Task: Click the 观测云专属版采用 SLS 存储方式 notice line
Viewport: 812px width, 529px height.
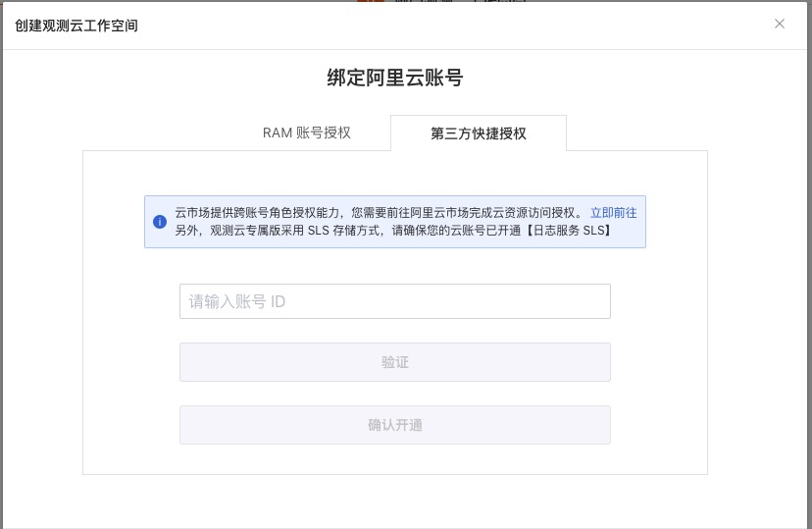Action: pos(292,231)
